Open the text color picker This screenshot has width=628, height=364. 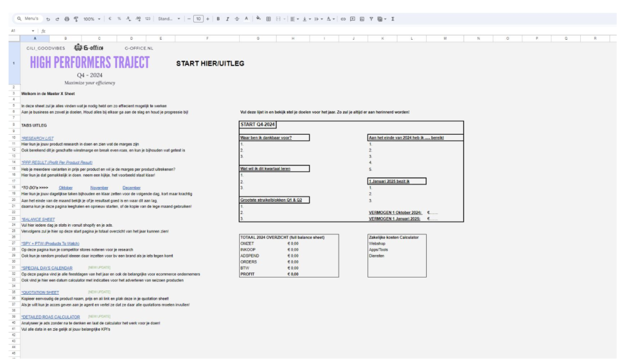247,19
